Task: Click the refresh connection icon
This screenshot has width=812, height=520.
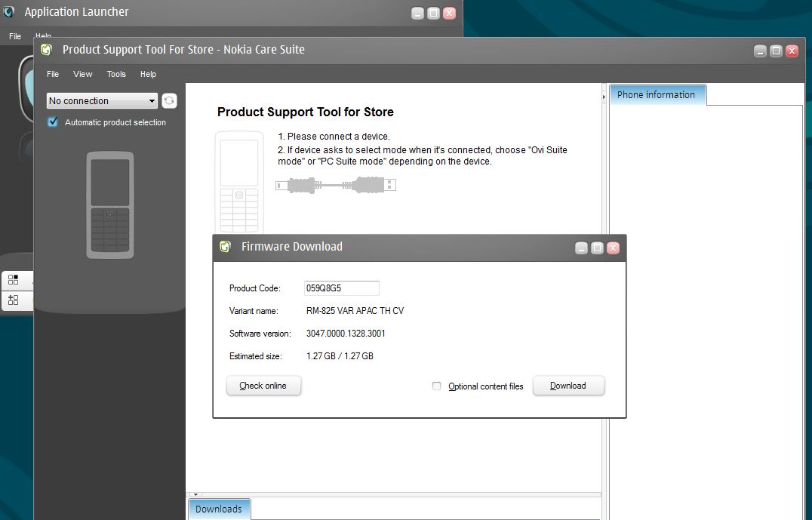Action: pos(169,100)
